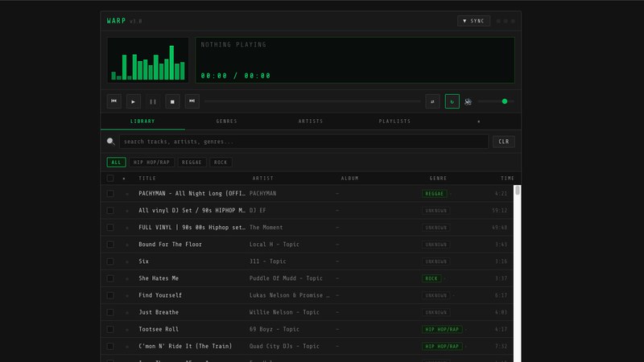The image size is (644, 362).
Task: Select the ALL genre filter
Action: (116, 162)
